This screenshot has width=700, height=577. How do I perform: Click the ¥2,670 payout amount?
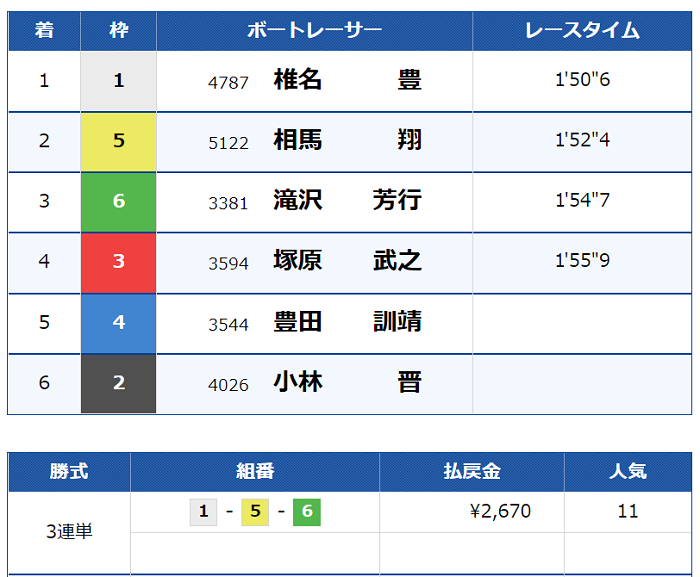500,512
